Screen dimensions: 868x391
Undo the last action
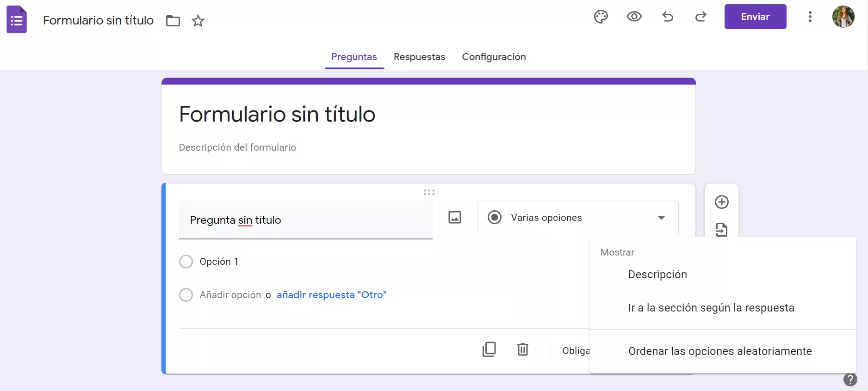click(668, 17)
